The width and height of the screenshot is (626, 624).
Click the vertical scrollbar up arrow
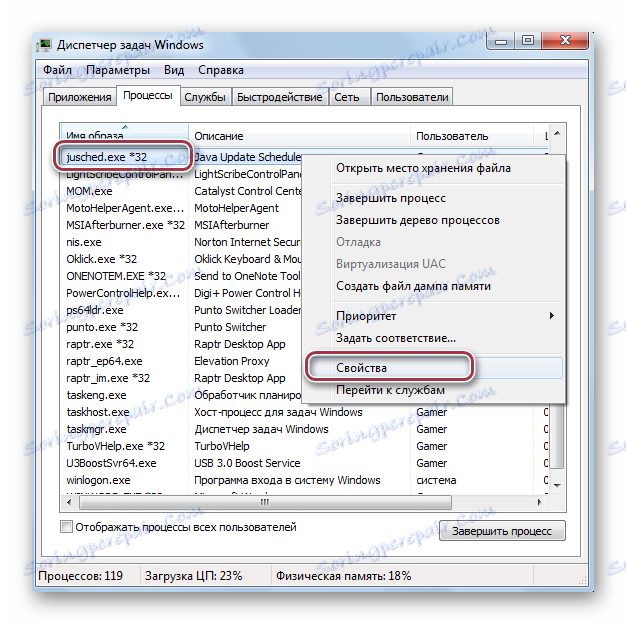coord(557,133)
